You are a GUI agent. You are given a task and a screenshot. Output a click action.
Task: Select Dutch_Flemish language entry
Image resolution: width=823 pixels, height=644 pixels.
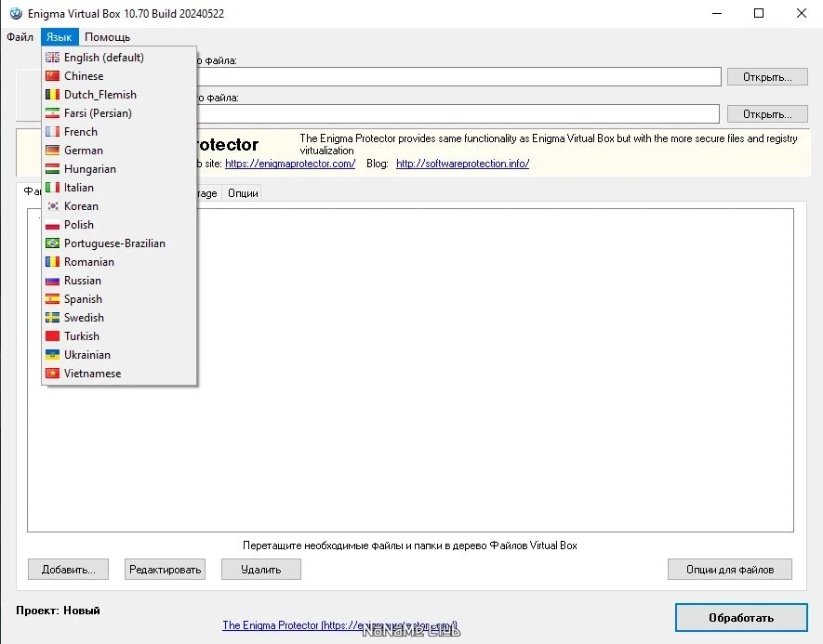point(119,95)
